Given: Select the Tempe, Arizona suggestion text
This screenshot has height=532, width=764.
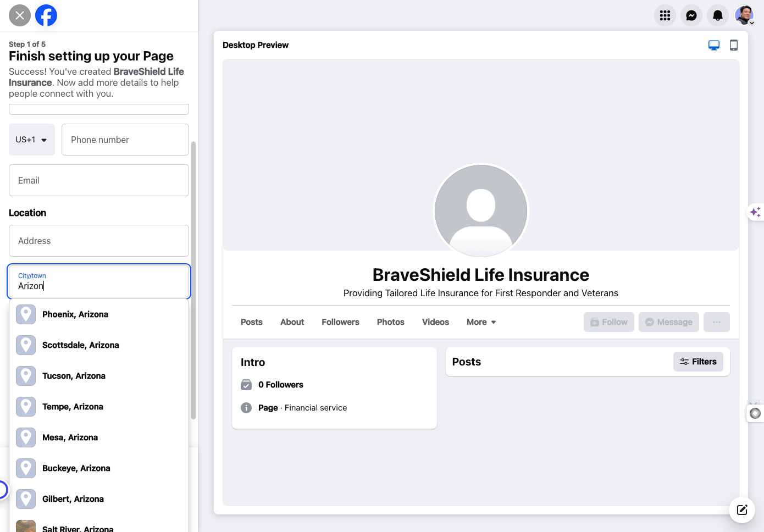Looking at the screenshot, I should pyautogui.click(x=73, y=407).
